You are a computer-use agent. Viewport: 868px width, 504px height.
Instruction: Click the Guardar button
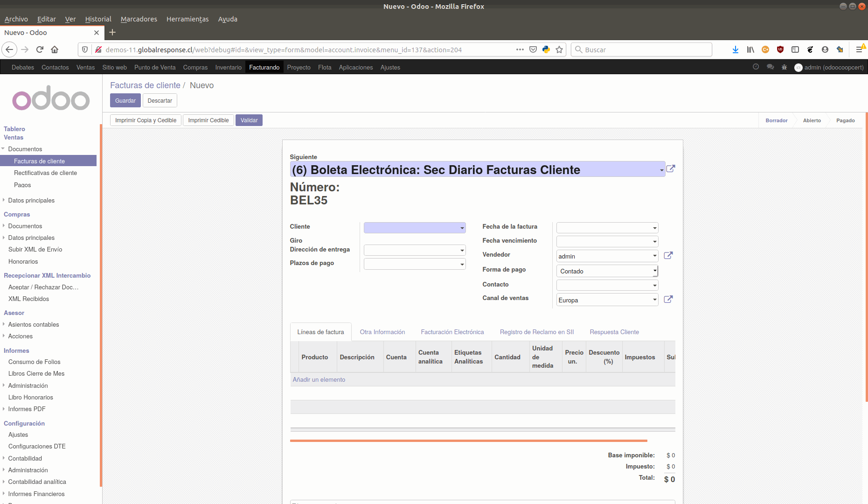125,100
